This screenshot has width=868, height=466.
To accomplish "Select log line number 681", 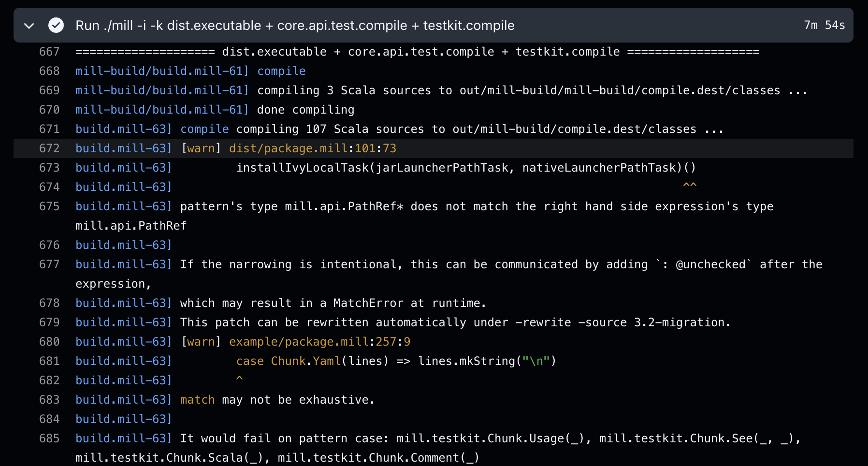I will (49, 361).
